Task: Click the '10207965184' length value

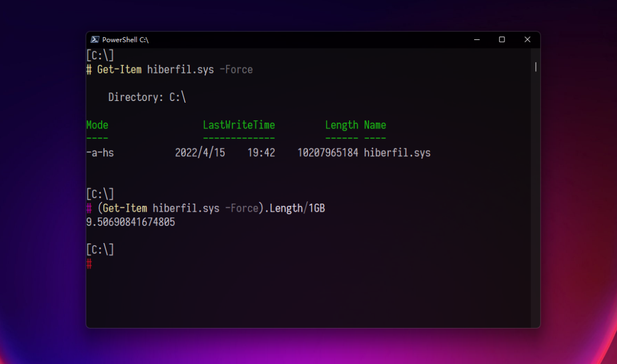Action: click(328, 152)
